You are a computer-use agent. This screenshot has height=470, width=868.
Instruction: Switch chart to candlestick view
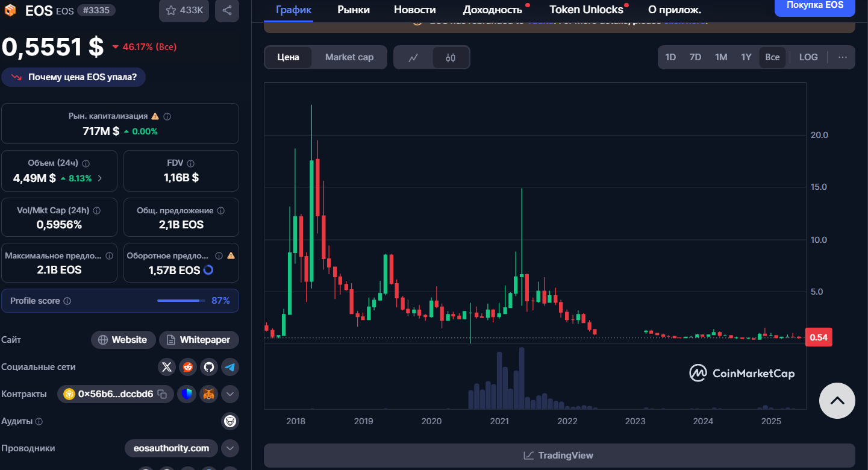(451, 57)
